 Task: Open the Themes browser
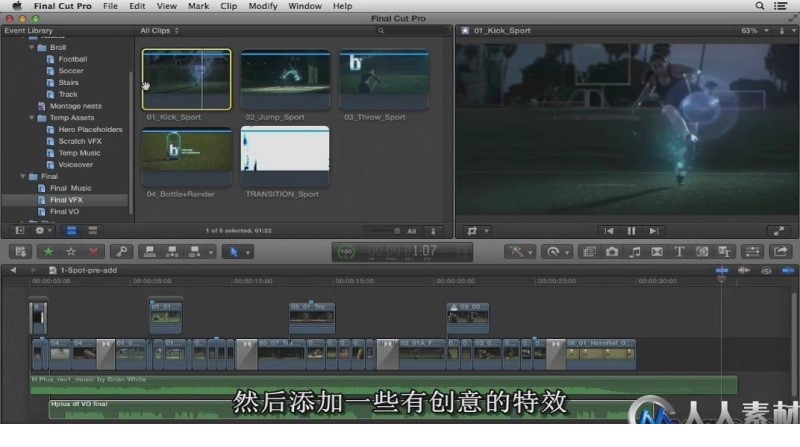coord(724,252)
